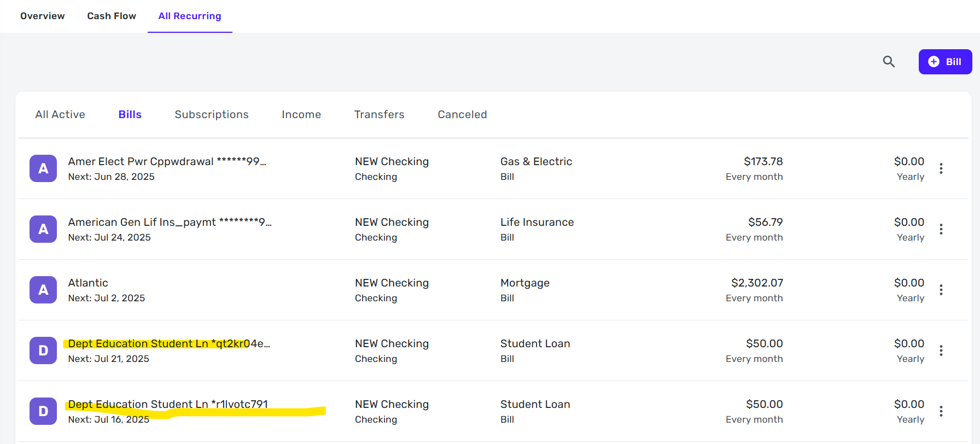The height and width of the screenshot is (444, 980).
Task: Click the search magnifier icon
Action: click(x=889, y=62)
